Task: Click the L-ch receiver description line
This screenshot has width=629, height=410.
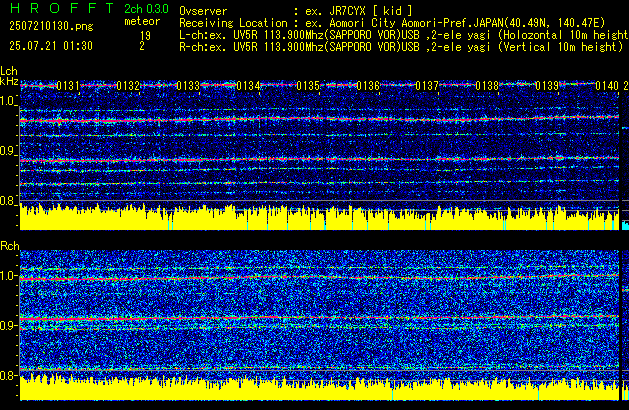Action: click(404, 35)
